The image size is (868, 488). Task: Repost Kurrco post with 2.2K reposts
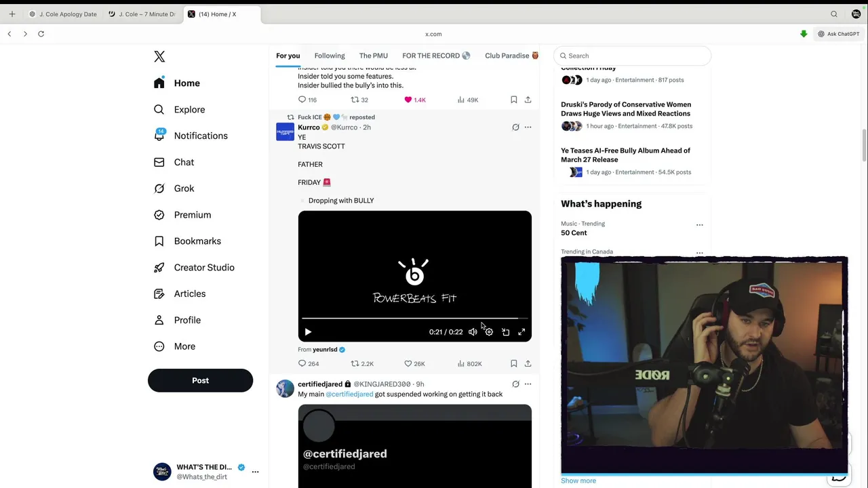tap(362, 364)
